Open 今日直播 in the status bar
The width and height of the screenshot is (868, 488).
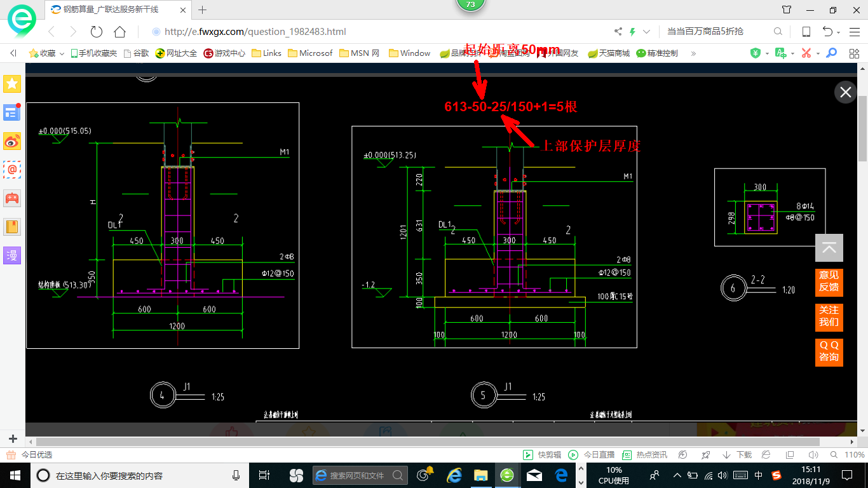pos(592,455)
